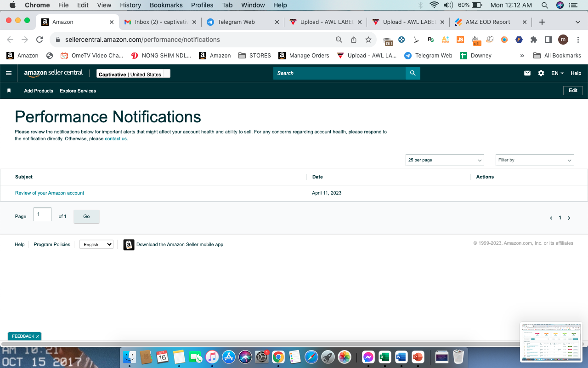The width and height of the screenshot is (588, 368).
Task: Open the Program Policies footer link
Action: pyautogui.click(x=52, y=244)
